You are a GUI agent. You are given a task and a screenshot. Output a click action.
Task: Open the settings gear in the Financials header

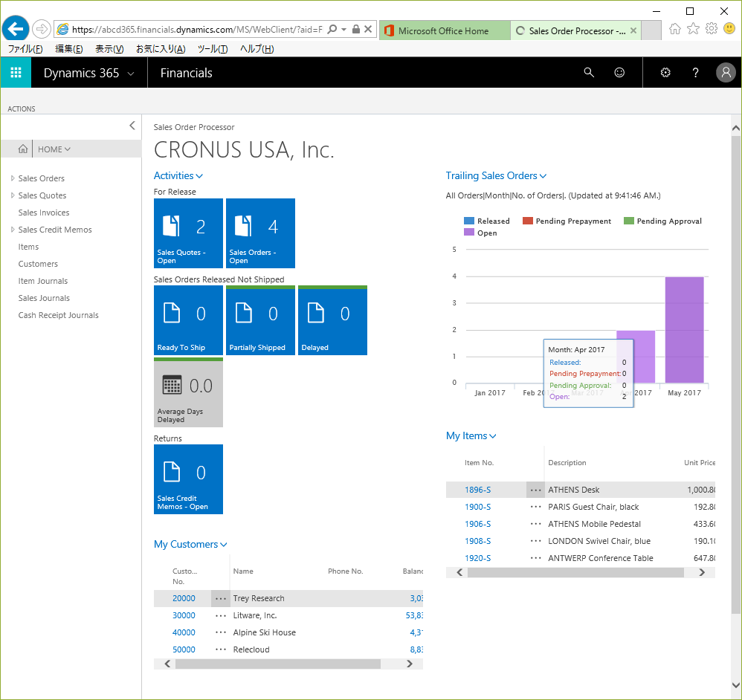(x=665, y=72)
